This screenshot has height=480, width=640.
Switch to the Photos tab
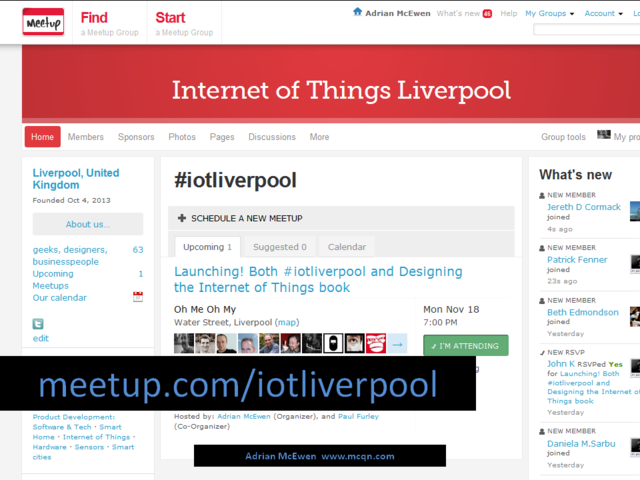pyautogui.click(x=182, y=137)
